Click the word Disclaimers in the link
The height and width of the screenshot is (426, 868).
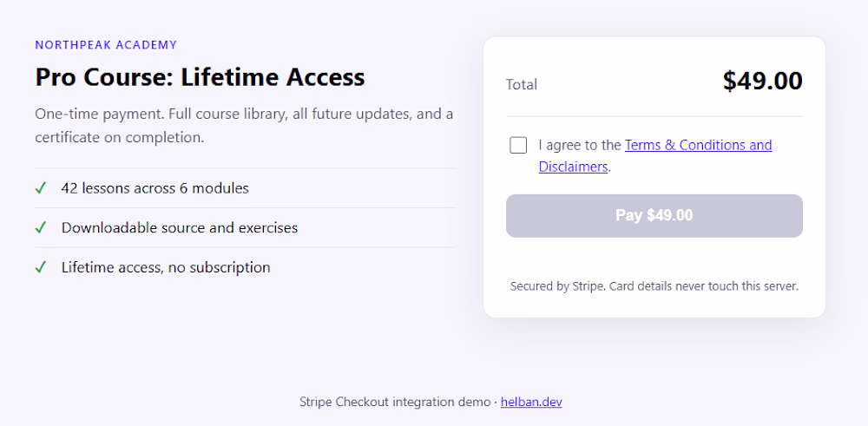(x=573, y=167)
